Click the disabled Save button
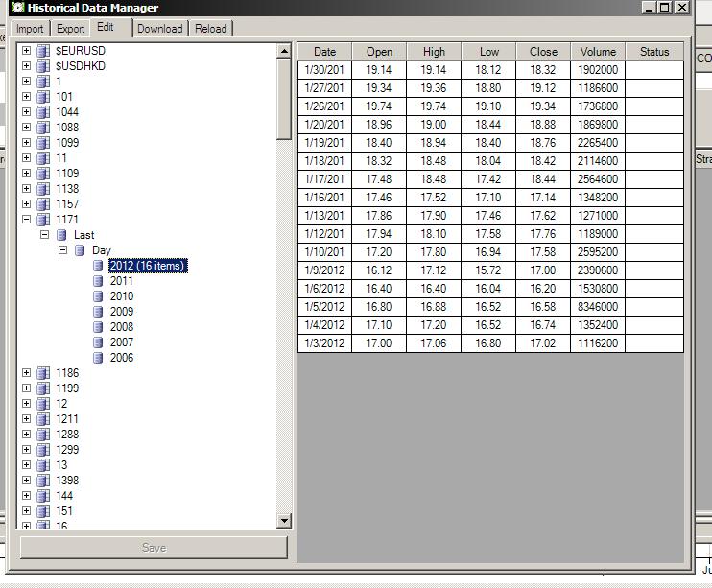 click(x=154, y=548)
